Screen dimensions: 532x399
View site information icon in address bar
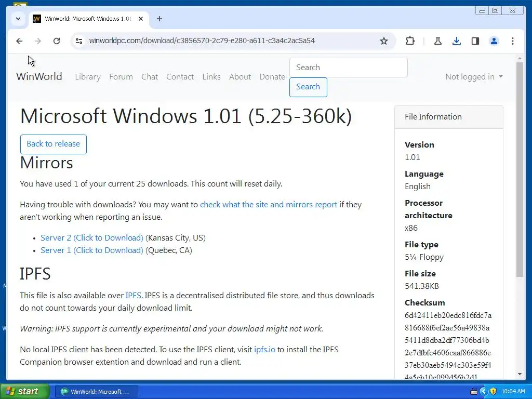(79, 41)
